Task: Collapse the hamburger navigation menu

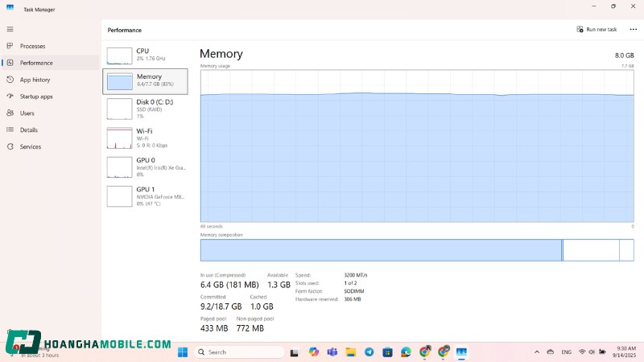Action: [10, 29]
